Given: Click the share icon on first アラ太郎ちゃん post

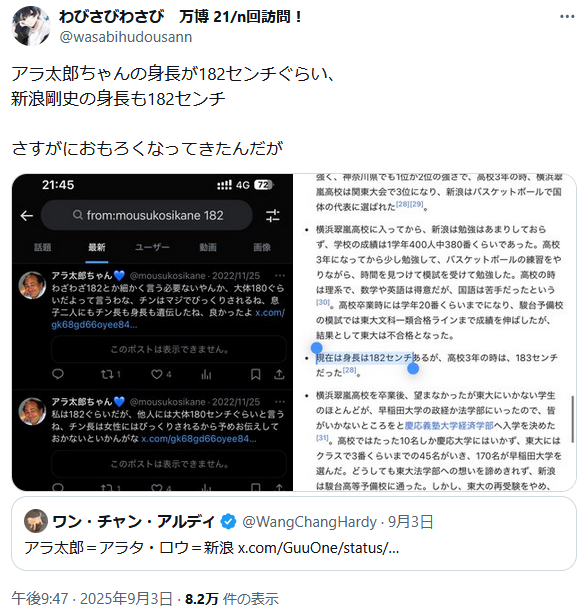Looking at the screenshot, I should pos(279,374).
